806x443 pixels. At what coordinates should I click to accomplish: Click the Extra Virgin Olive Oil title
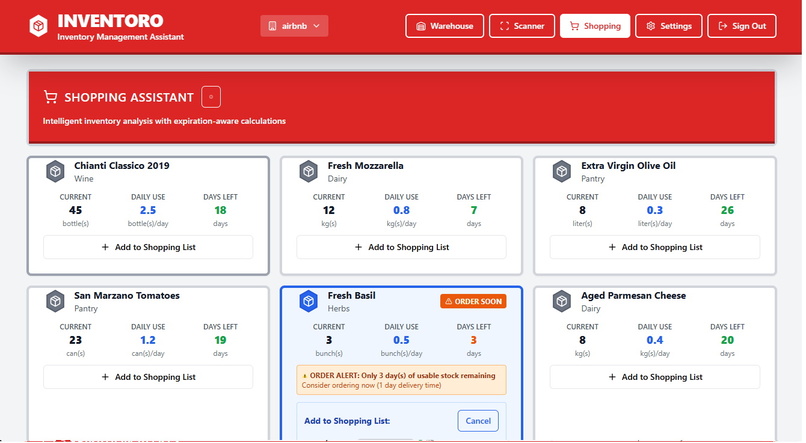point(628,165)
